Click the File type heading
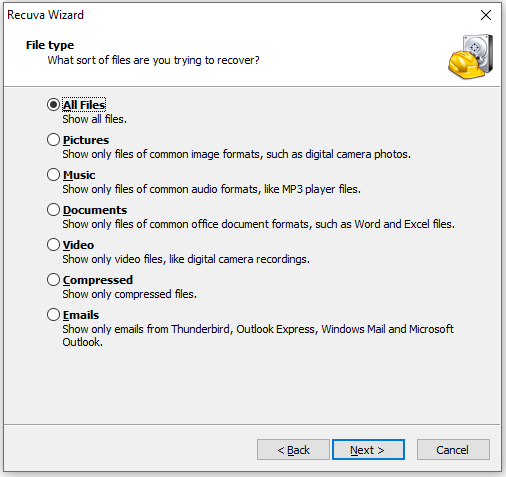The height and width of the screenshot is (477, 506). click(50, 45)
